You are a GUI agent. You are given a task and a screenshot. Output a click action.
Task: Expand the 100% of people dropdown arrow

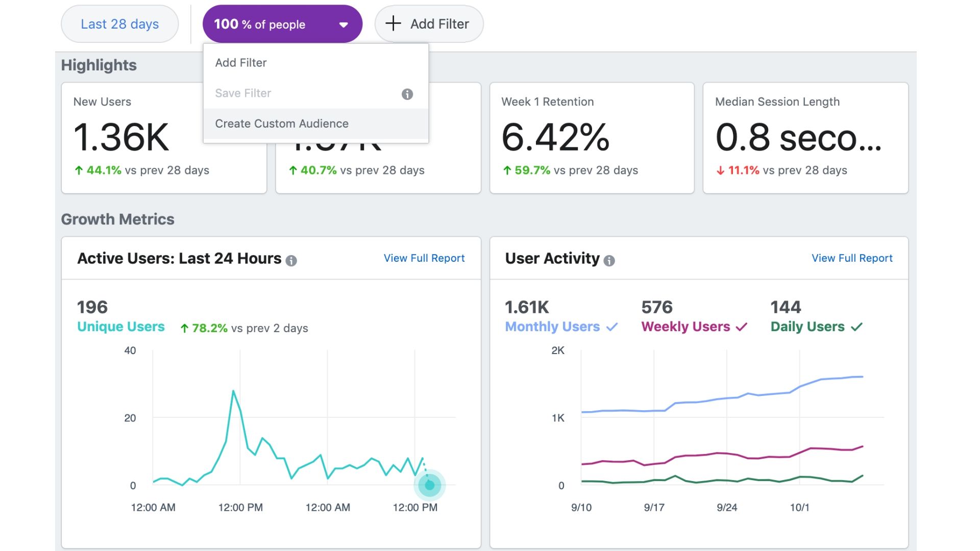coord(344,24)
